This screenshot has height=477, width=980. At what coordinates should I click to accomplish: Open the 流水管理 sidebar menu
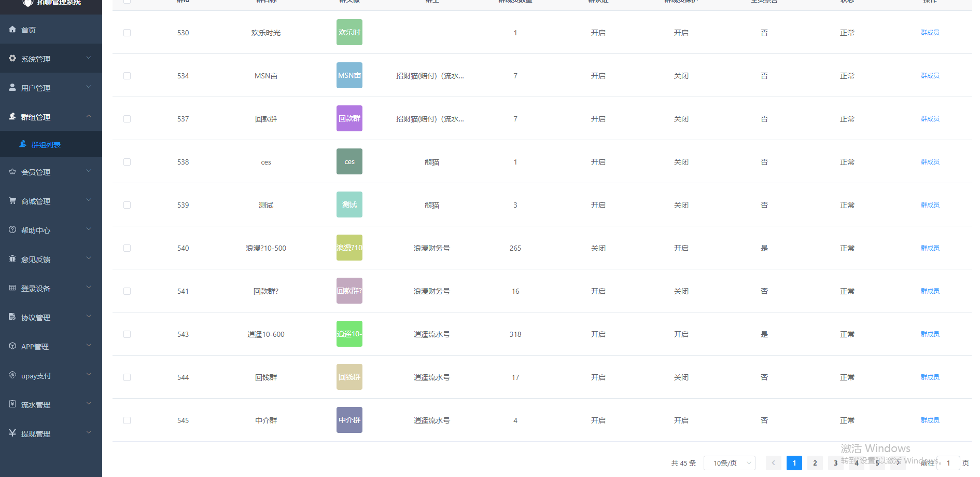point(51,404)
